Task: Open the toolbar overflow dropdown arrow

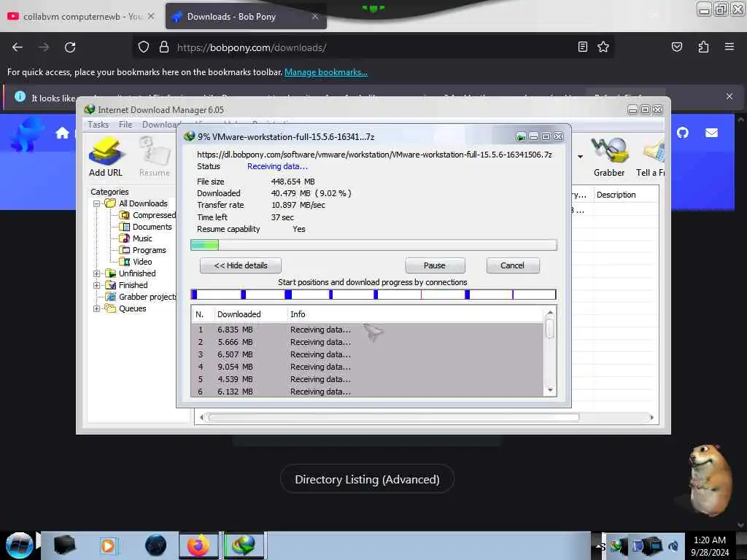Action: [x=580, y=157]
